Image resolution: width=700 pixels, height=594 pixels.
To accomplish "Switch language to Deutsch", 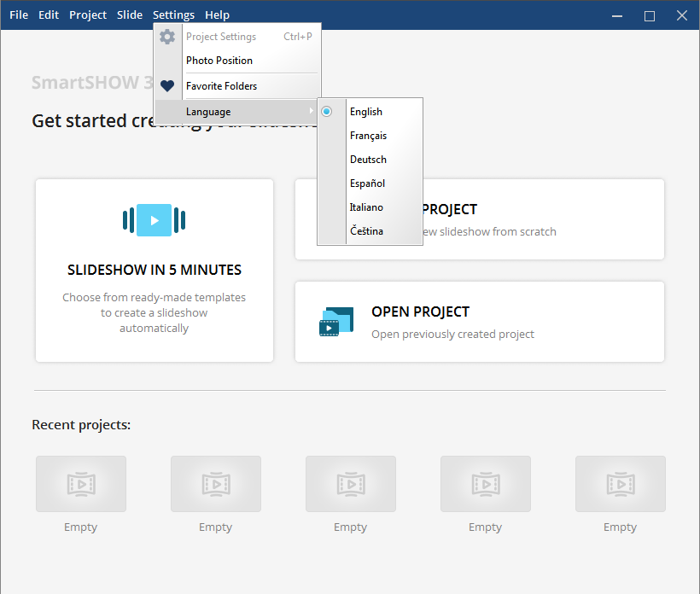I will click(x=370, y=160).
